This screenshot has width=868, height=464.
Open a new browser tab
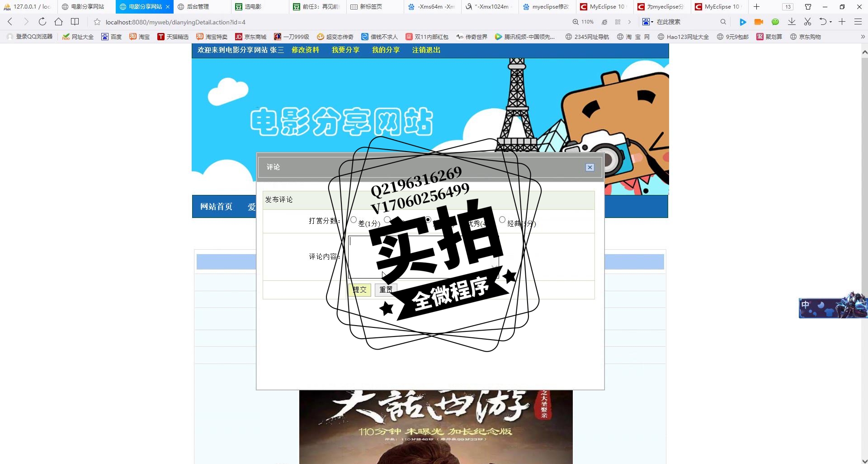click(x=756, y=7)
